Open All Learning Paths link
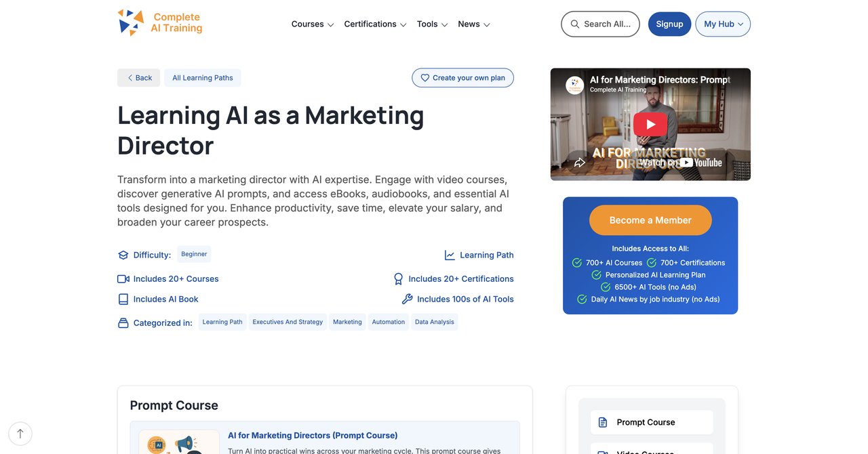 (x=202, y=78)
